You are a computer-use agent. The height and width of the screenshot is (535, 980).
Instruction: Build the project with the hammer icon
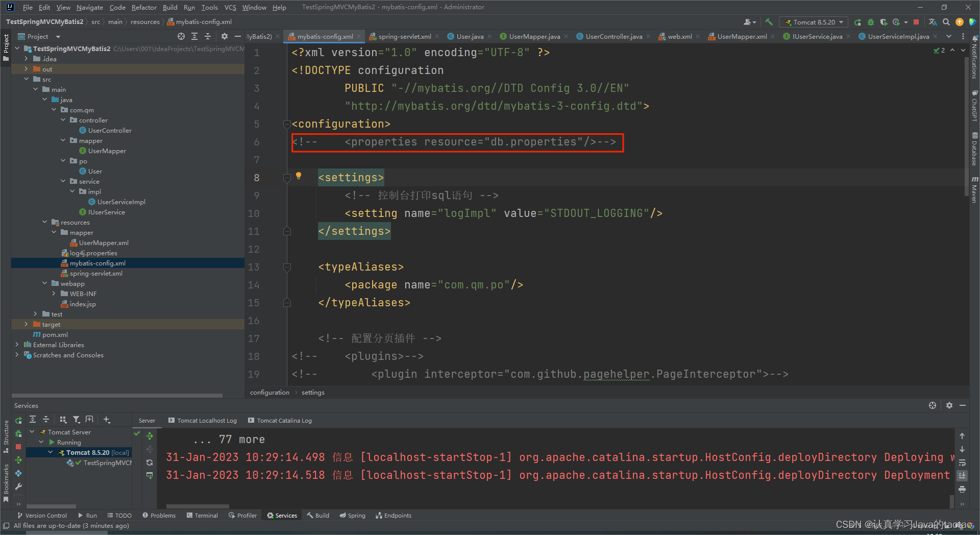[x=769, y=22]
